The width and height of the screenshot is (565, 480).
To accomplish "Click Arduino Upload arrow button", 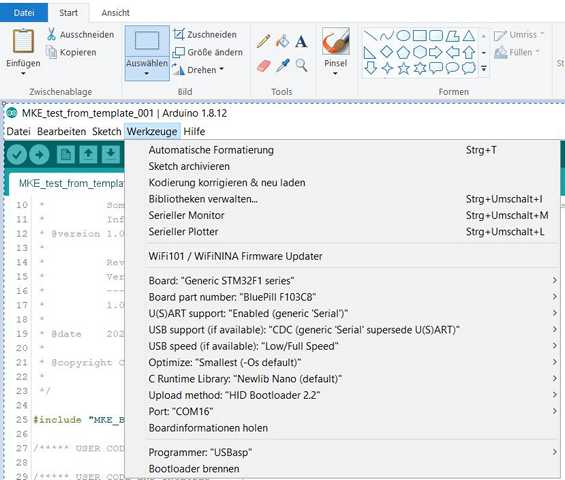I will (x=39, y=155).
